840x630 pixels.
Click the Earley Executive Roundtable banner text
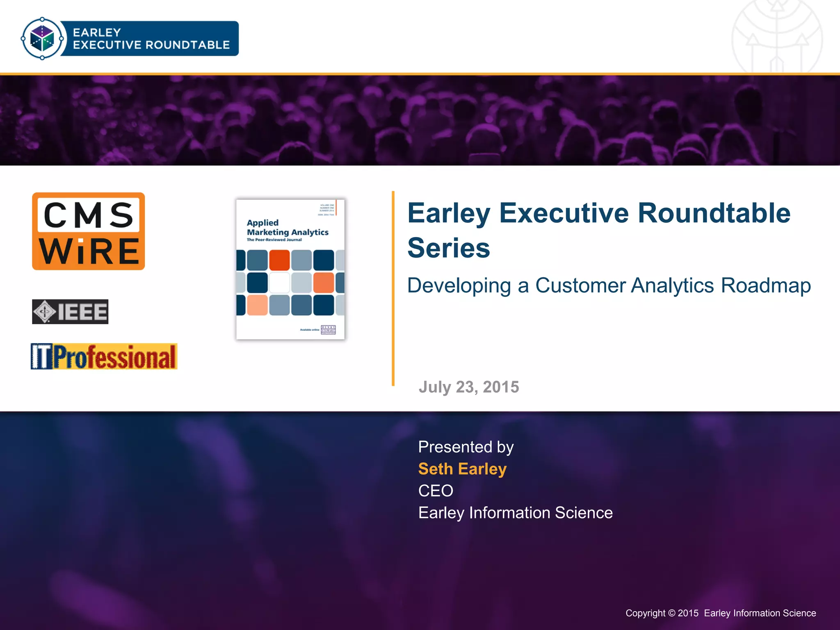[x=151, y=39]
